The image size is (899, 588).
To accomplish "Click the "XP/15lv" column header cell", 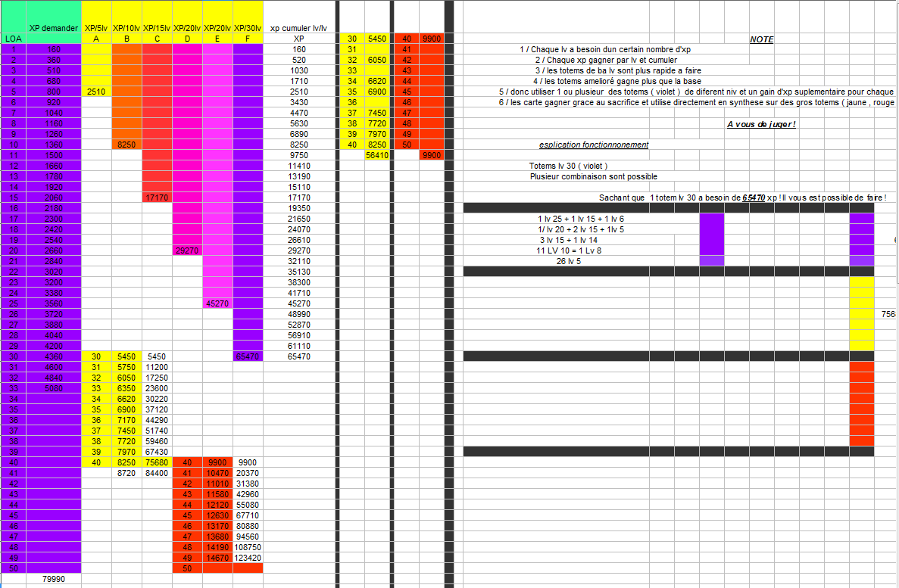I will pos(157,28).
